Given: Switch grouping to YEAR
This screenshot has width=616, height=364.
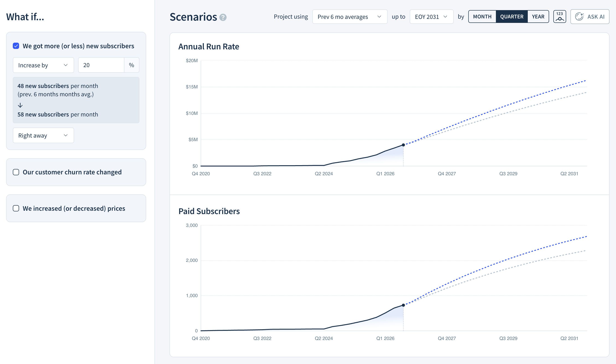Looking at the screenshot, I should (x=538, y=17).
